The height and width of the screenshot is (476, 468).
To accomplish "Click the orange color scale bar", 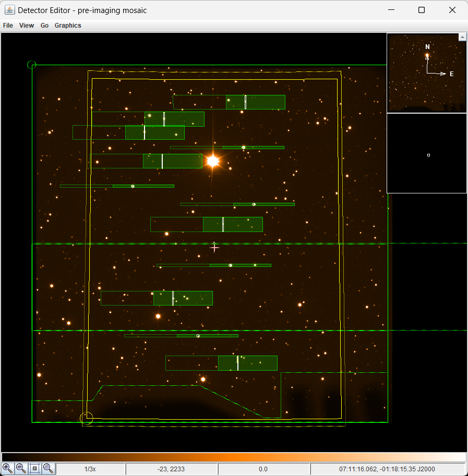I will click(x=234, y=457).
